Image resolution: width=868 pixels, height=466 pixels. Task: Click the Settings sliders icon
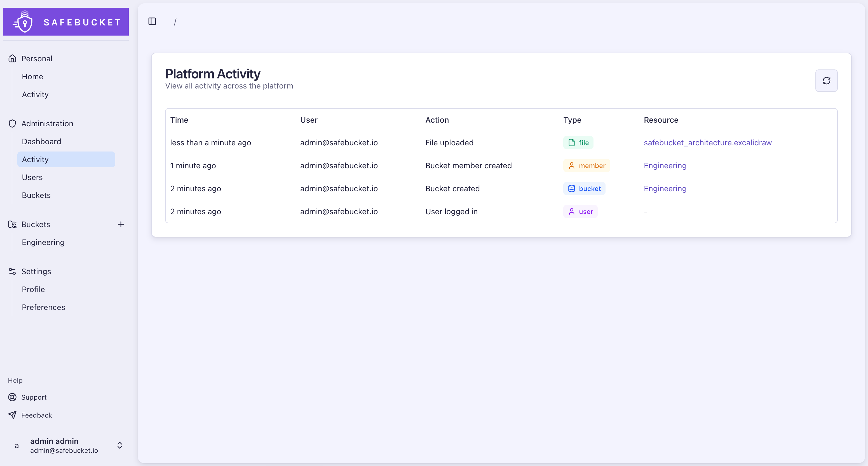point(12,271)
